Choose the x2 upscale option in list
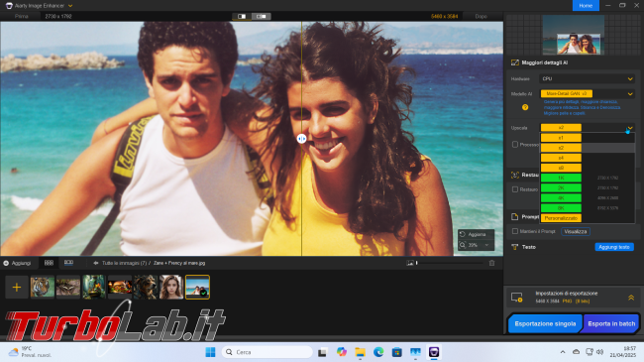Viewport: 644px width, 362px height. tap(561, 148)
